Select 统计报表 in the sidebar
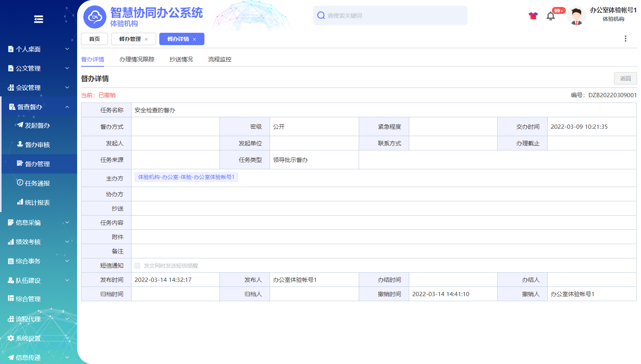The height and width of the screenshot is (364, 641). pos(37,202)
